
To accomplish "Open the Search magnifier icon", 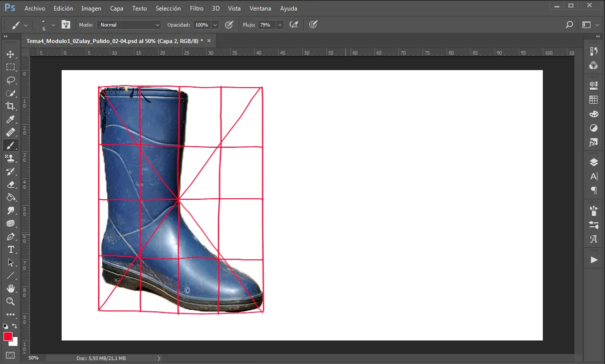I will pos(569,25).
